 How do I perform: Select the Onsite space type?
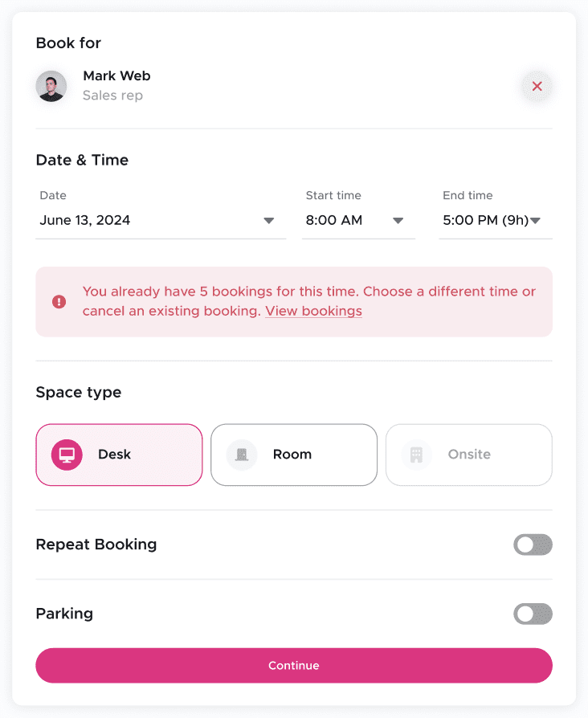click(469, 455)
